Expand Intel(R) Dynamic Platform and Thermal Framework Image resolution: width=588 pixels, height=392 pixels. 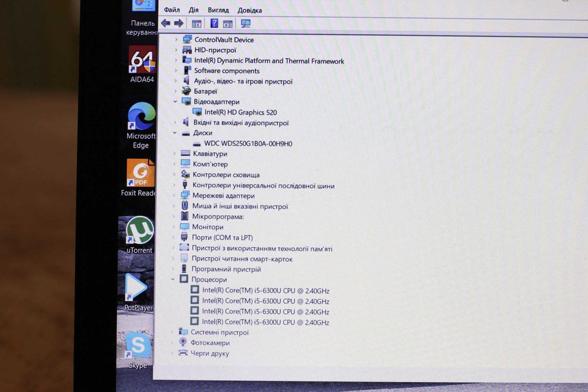(x=176, y=60)
